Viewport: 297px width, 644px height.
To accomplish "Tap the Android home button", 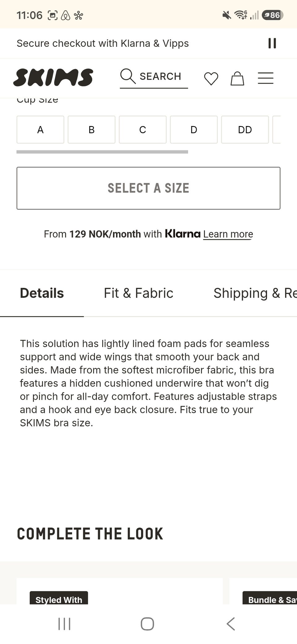I will click(x=147, y=624).
